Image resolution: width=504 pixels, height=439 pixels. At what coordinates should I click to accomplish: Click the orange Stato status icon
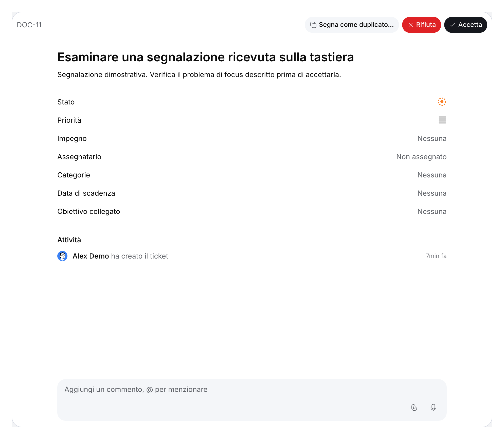coord(442,102)
